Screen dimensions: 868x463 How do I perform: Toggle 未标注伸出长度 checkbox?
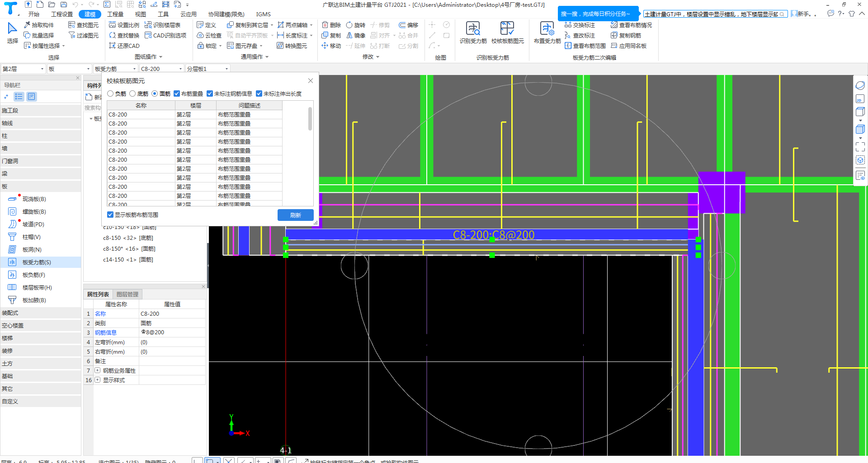click(259, 94)
